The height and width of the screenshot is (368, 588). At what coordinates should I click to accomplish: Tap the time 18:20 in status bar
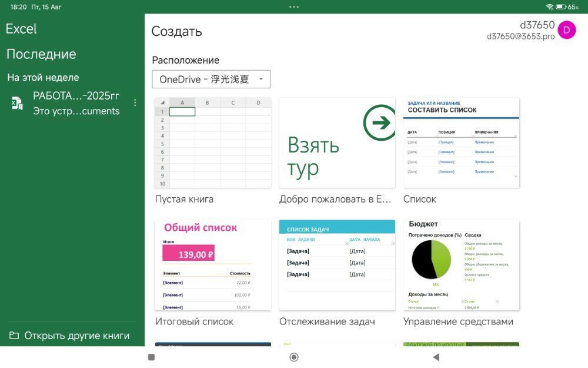pyautogui.click(x=18, y=6)
